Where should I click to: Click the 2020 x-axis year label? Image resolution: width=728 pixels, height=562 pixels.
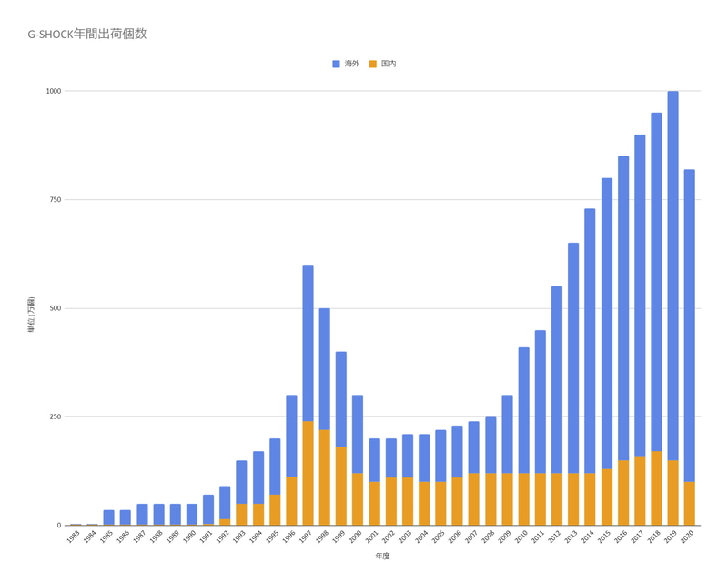[687, 537]
